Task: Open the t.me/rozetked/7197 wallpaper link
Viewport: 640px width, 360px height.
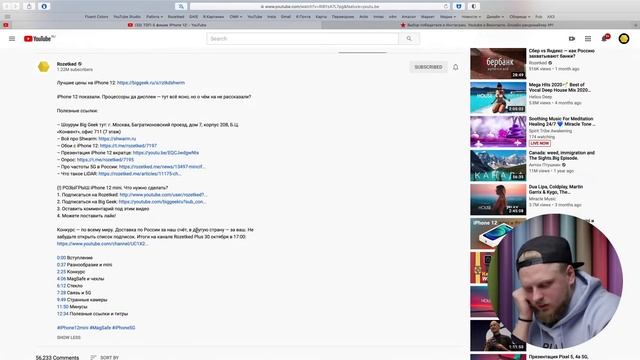Action: tap(128, 146)
